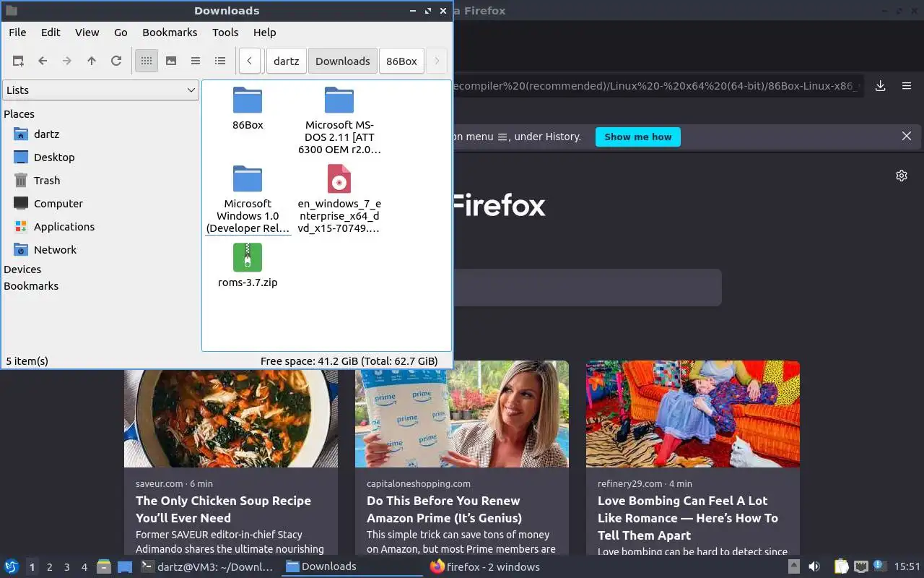Image resolution: width=924 pixels, height=578 pixels.
Task: Navigate to dartz in path bar
Action: pos(287,61)
